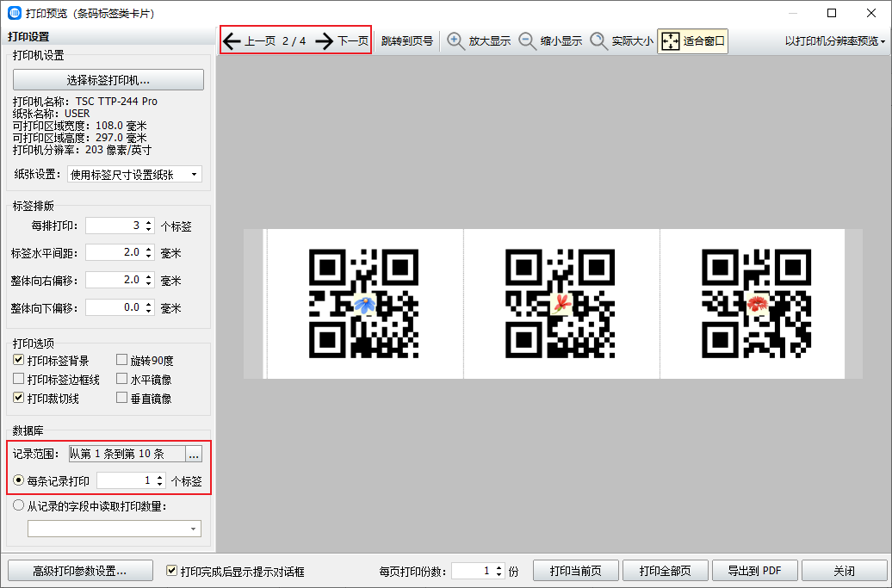892x588 pixels.
Task: Click 跳转到页号 to jump to page
Action: pyautogui.click(x=406, y=41)
